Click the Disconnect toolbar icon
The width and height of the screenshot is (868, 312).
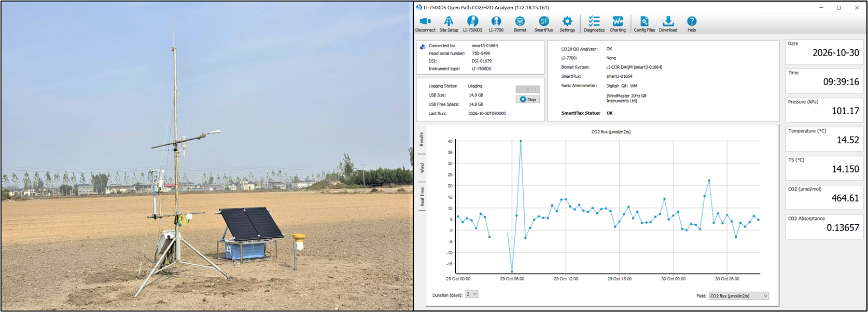point(425,24)
